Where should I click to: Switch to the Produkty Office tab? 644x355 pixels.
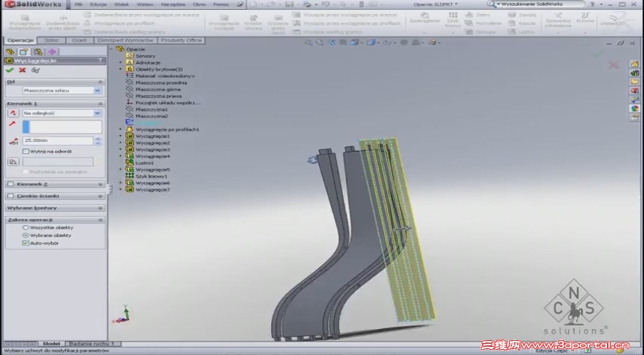(x=181, y=40)
